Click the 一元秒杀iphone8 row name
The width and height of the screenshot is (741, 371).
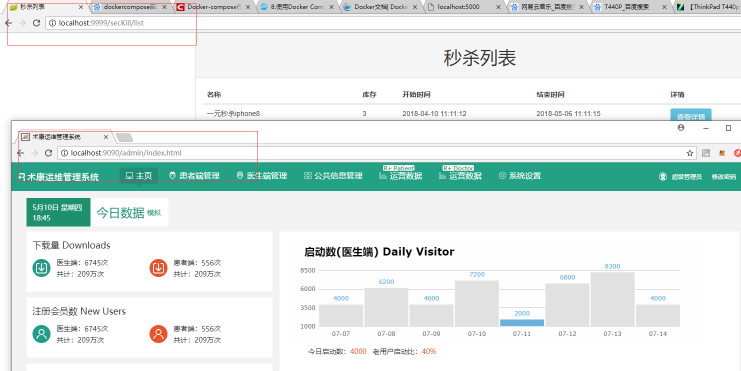click(x=233, y=113)
